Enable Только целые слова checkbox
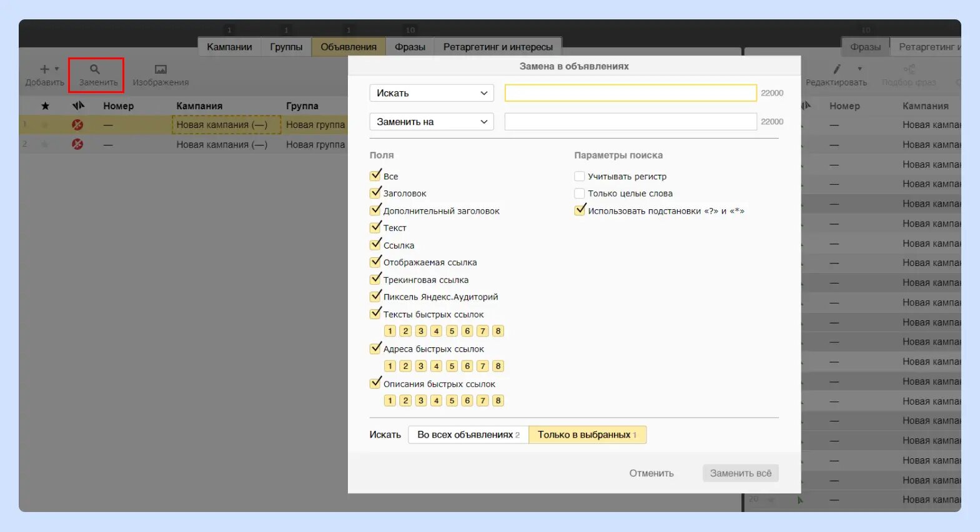Image resolution: width=980 pixels, height=532 pixels. [x=580, y=194]
